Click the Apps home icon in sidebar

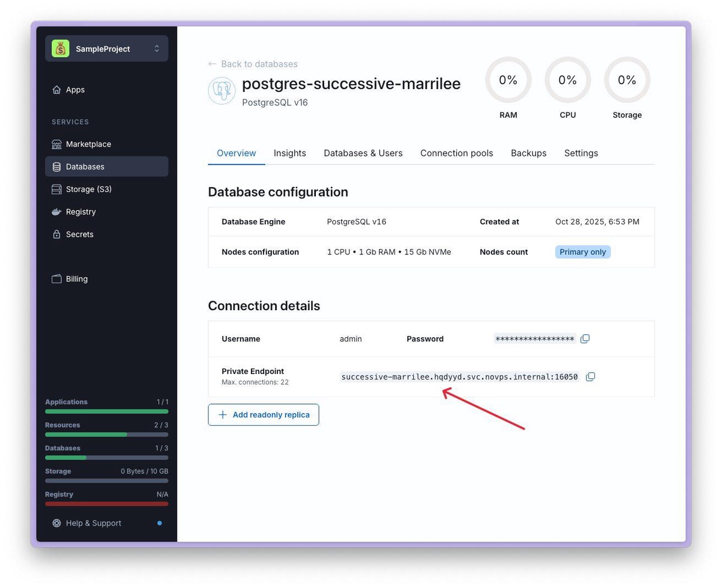pos(57,90)
